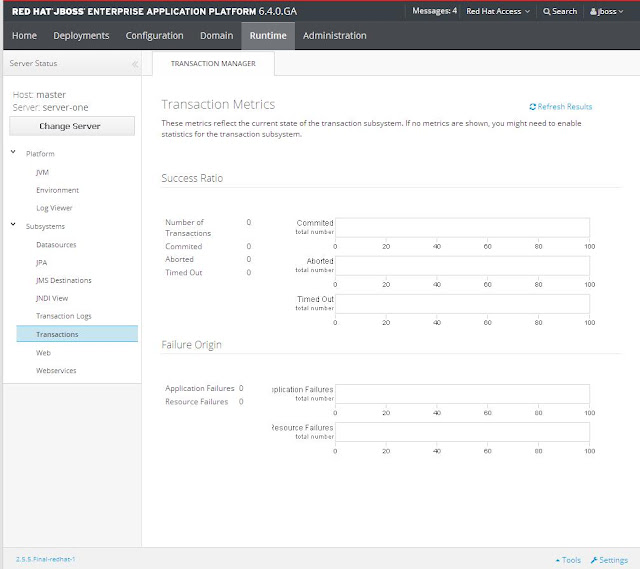The height and width of the screenshot is (569, 640).
Task: Open the Domain tab
Action: pos(216,36)
